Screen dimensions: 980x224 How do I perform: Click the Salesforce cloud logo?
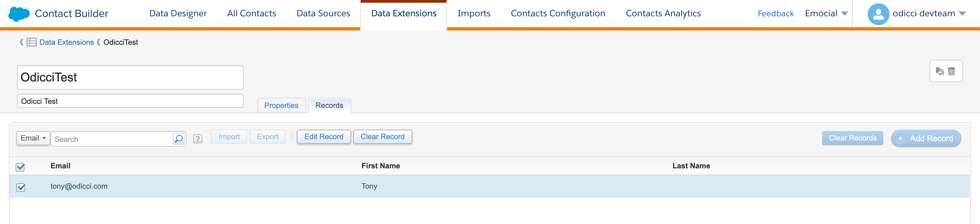click(19, 14)
